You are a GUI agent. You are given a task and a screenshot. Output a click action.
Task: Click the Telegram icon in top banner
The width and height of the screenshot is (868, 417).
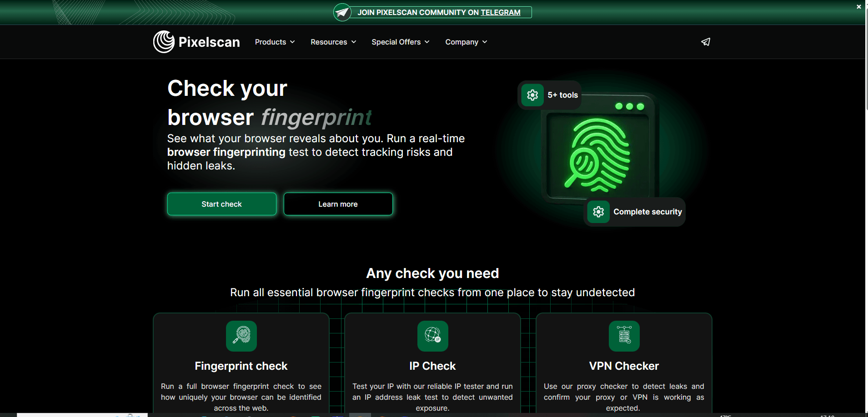(342, 12)
